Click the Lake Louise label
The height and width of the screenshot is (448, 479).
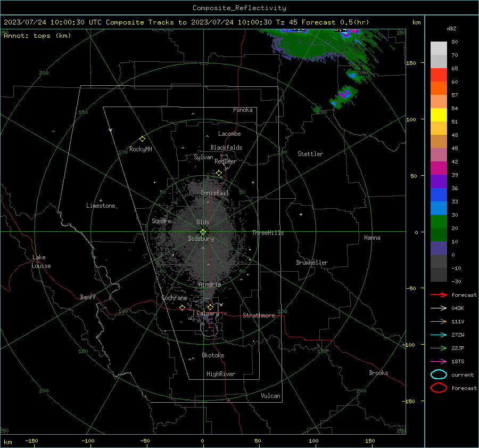(x=41, y=262)
